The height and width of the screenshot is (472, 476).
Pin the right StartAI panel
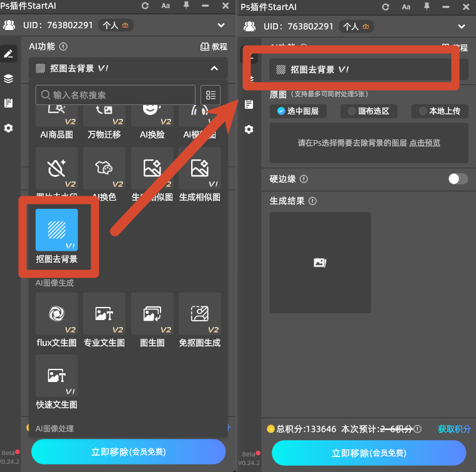427,7
